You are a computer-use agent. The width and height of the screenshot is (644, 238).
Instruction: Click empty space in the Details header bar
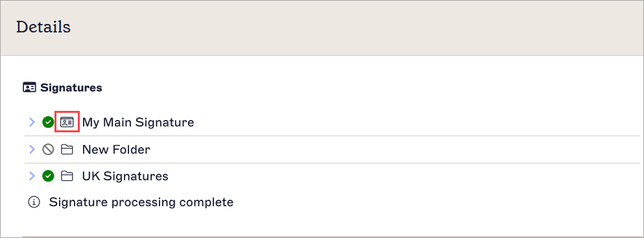(353, 27)
